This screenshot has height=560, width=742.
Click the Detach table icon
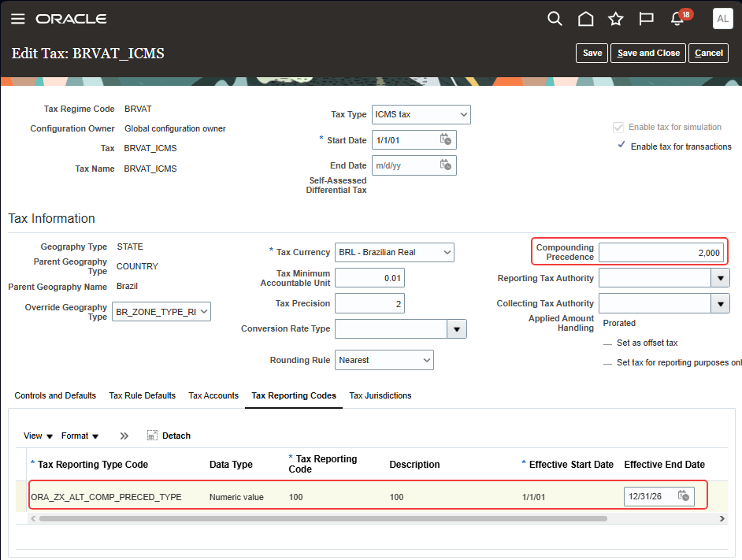[x=152, y=436]
